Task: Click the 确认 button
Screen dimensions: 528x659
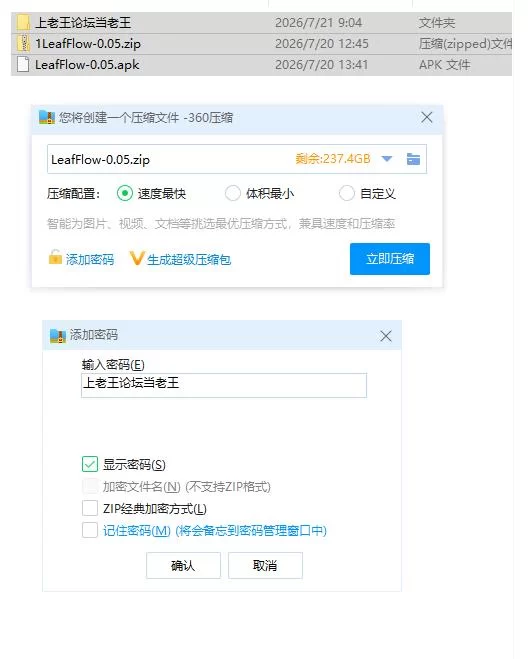Action: tap(183, 565)
